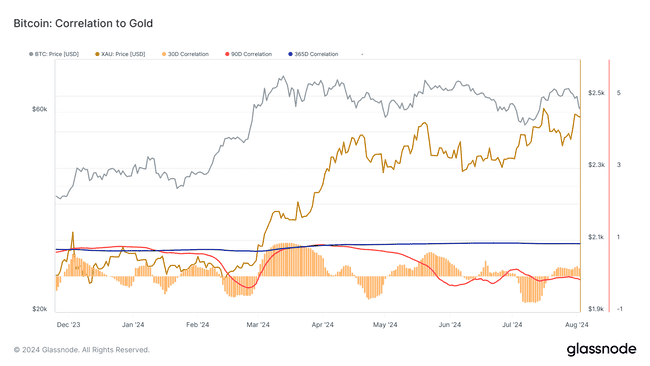Select the Aug '24 x-axis label

pyautogui.click(x=577, y=325)
